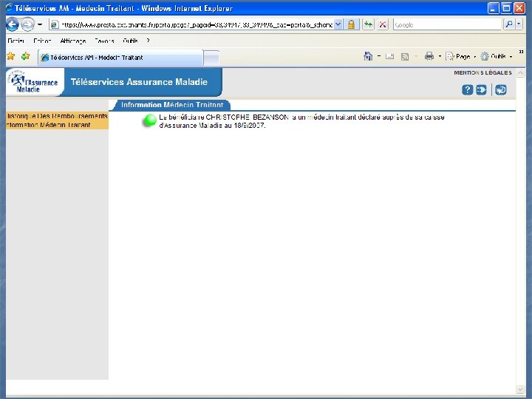This screenshot has height=399, width=532.
Task: Open the Favoris menu
Action: pyautogui.click(x=104, y=41)
